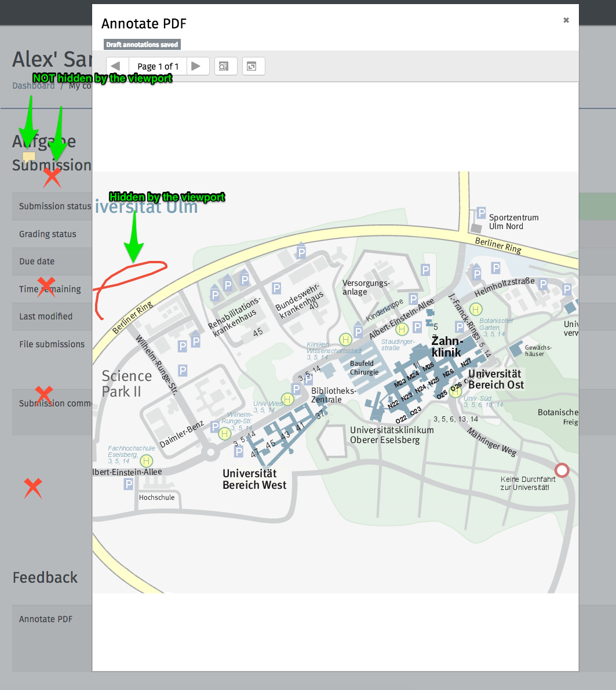Click 'Sportzentrum Ulm Nord' label on map
Viewport: 616px width, 690px height.
point(513,221)
